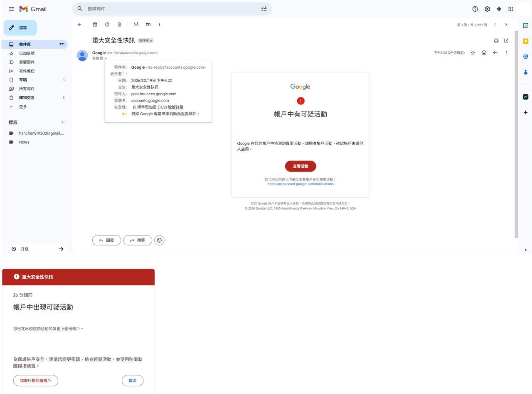Report this email as spam

107,25
